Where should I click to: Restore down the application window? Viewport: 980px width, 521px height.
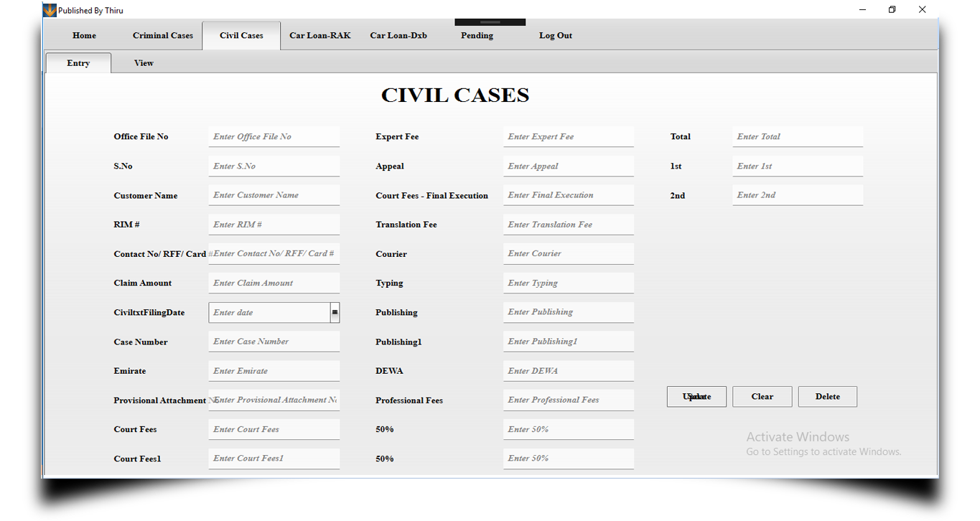(x=892, y=10)
